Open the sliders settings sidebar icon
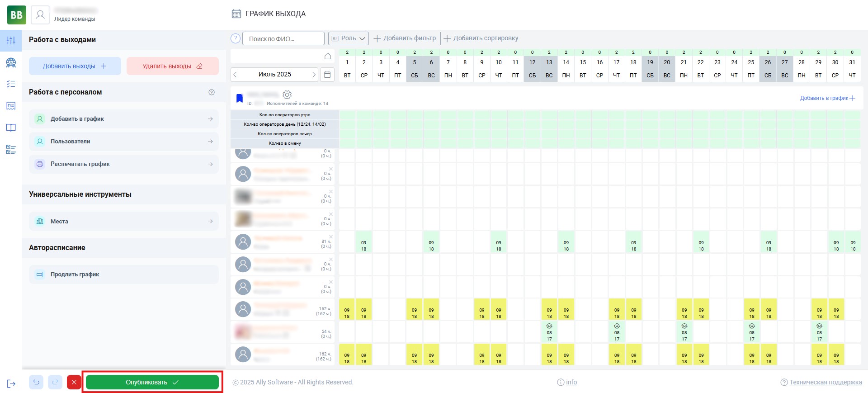 click(11, 41)
